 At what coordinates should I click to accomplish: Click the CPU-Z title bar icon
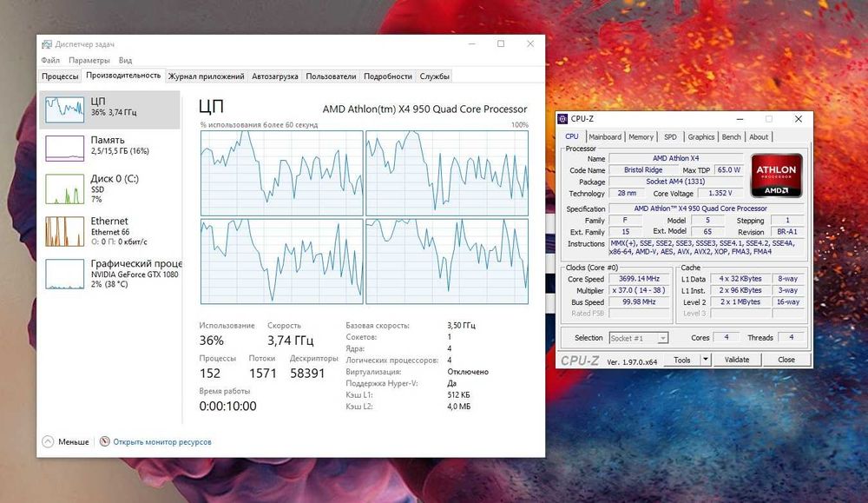(x=563, y=118)
